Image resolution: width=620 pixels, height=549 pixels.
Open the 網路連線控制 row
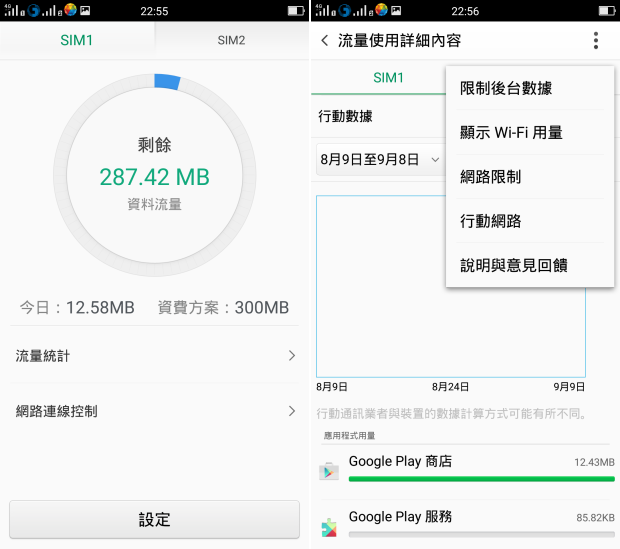(155, 411)
